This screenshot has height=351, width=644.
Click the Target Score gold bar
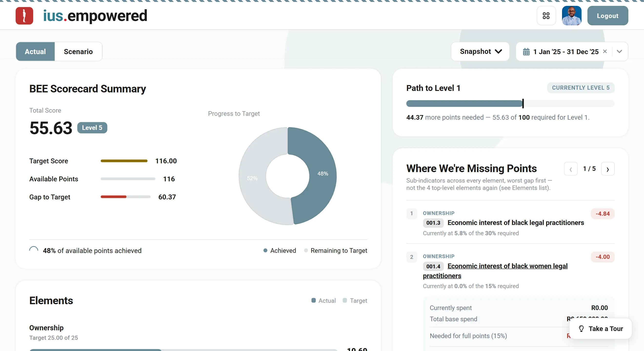coord(124,161)
